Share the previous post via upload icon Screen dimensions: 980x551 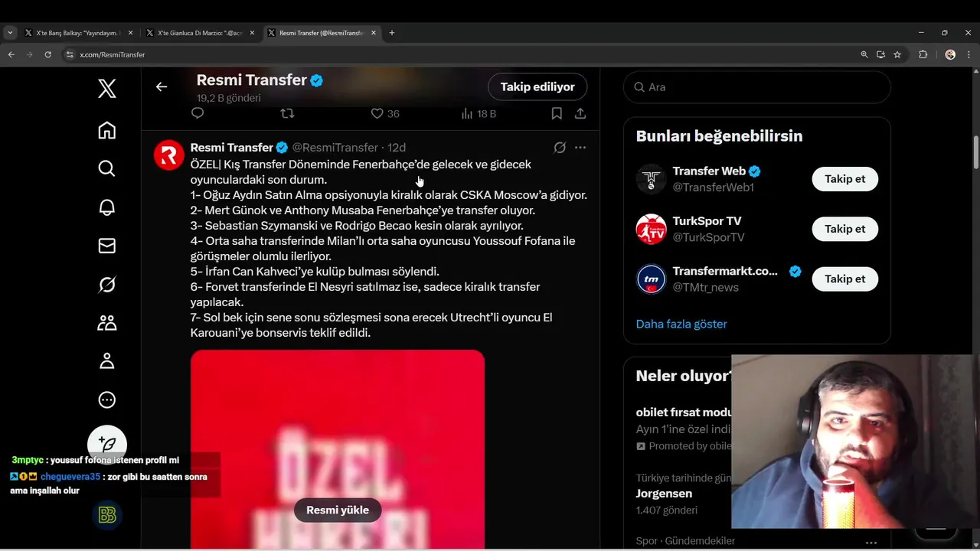(x=580, y=113)
